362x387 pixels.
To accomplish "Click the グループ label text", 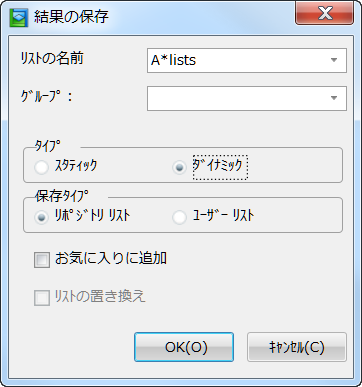I will (x=46, y=97).
